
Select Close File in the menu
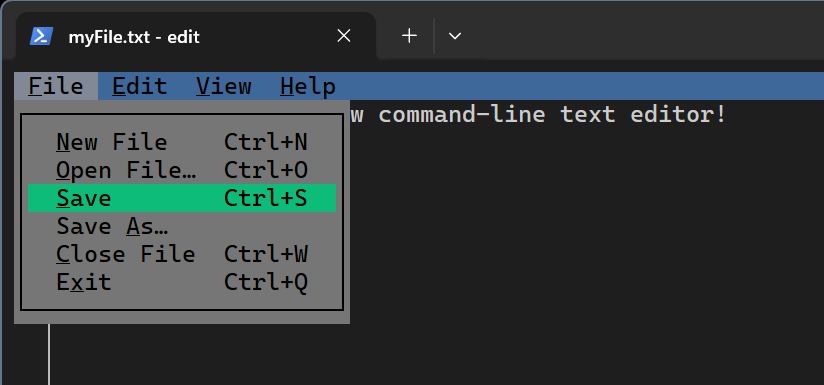(x=182, y=254)
